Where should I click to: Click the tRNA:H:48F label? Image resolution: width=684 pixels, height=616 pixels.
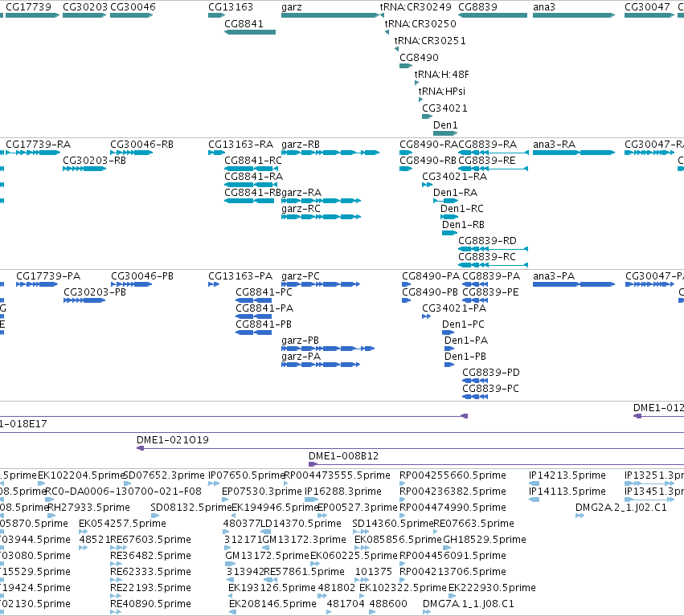(x=441, y=75)
